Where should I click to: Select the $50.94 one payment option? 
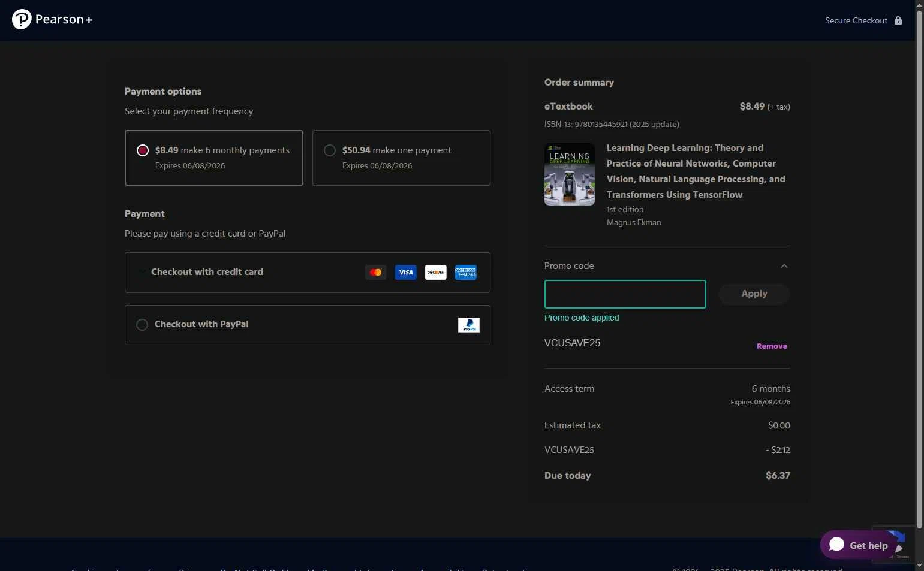401,158
